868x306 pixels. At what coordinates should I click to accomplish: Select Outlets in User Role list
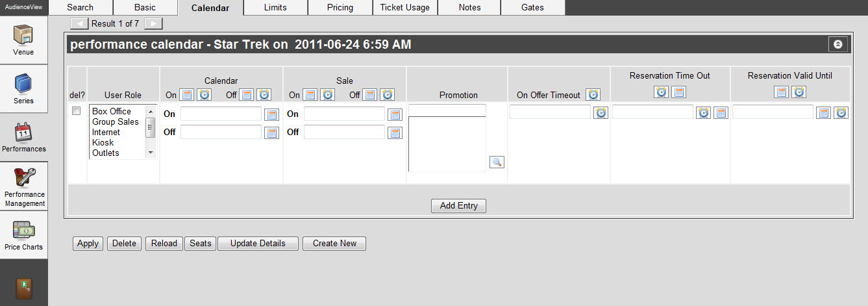106,153
